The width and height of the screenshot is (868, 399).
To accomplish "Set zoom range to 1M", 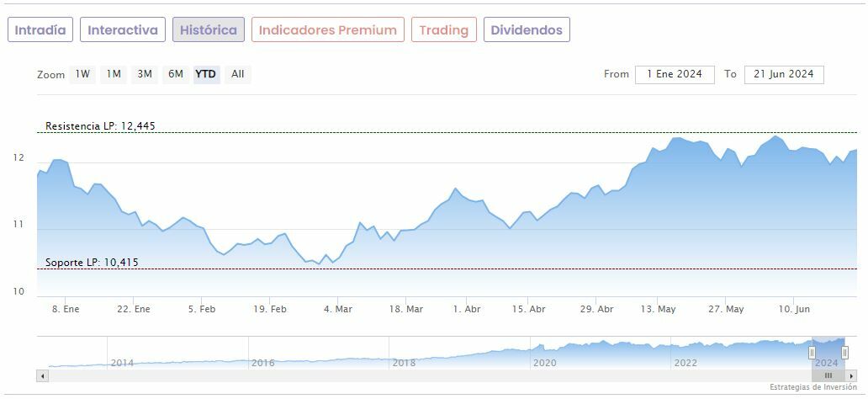I will pos(114,74).
